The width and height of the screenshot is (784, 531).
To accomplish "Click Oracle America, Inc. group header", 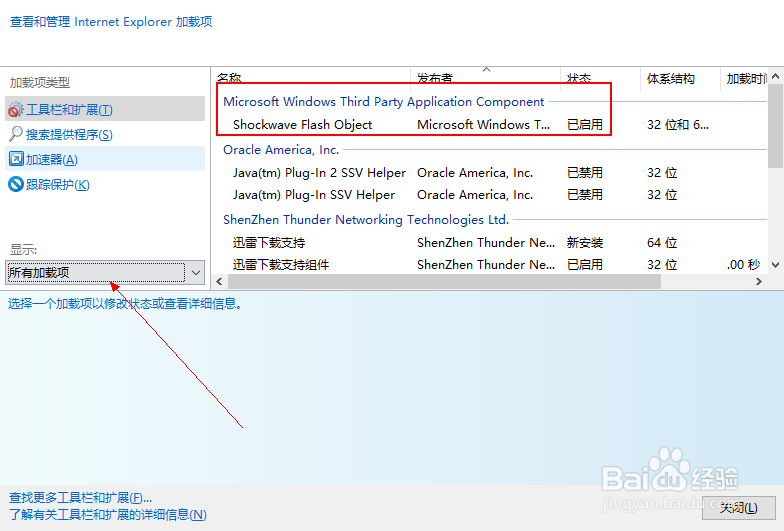I will 281,150.
